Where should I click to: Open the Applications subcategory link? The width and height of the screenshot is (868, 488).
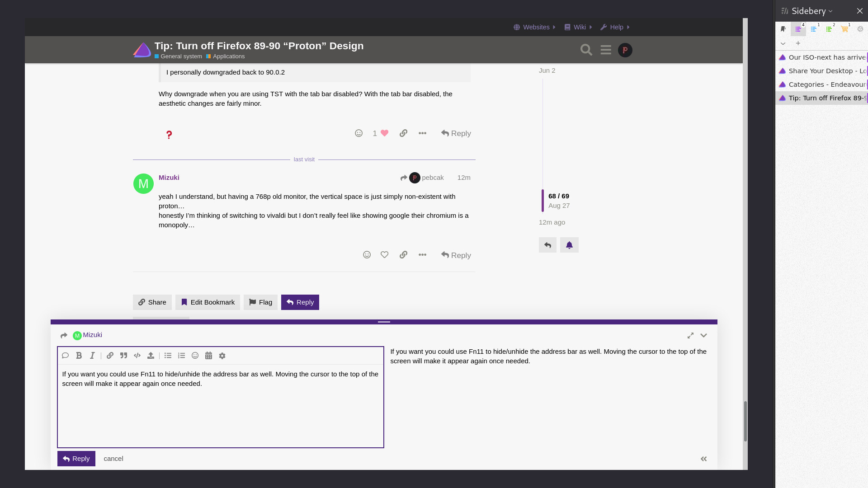click(226, 56)
